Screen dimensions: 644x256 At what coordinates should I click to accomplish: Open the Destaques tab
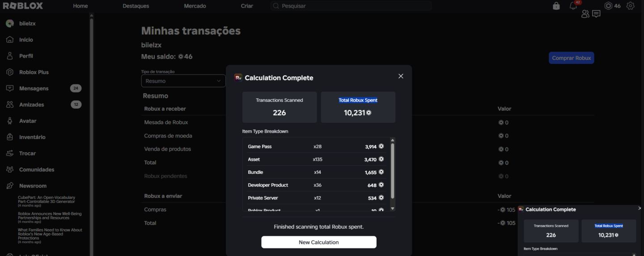[136, 6]
